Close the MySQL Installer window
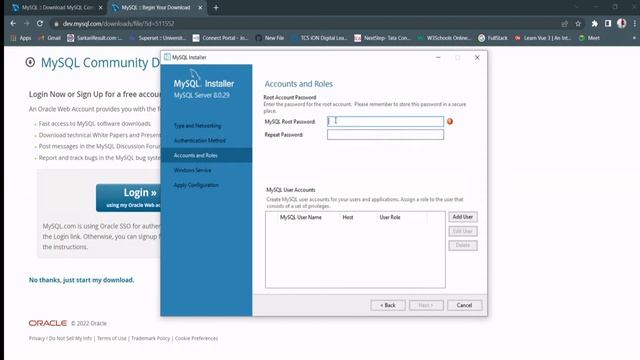 (477, 58)
